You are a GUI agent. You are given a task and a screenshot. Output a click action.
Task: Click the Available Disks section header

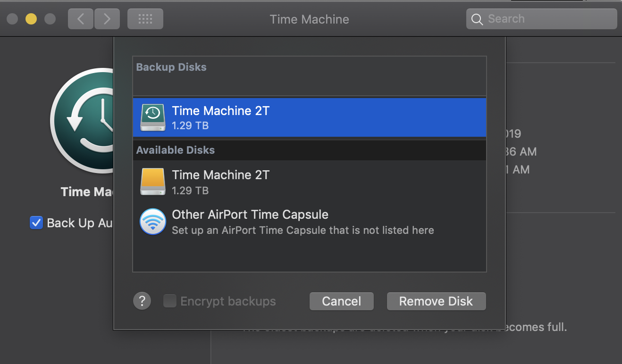tap(176, 150)
